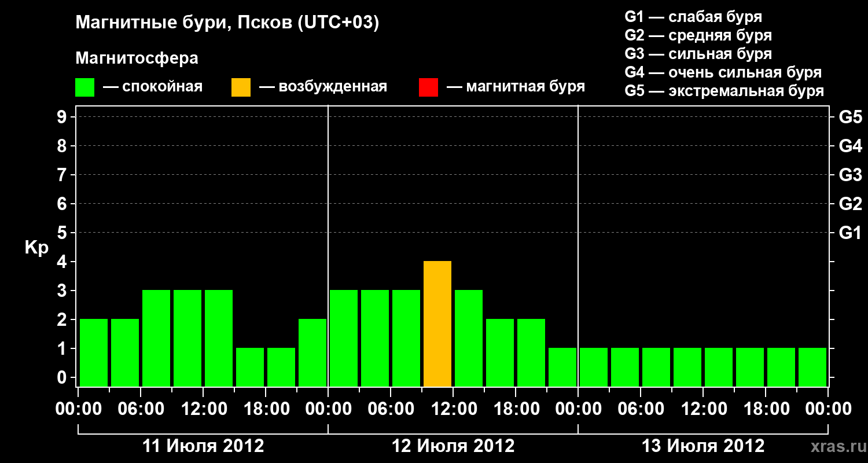Click the orange Kp 4 bar on 12 July
This screenshot has height=463, width=868.
437,324
